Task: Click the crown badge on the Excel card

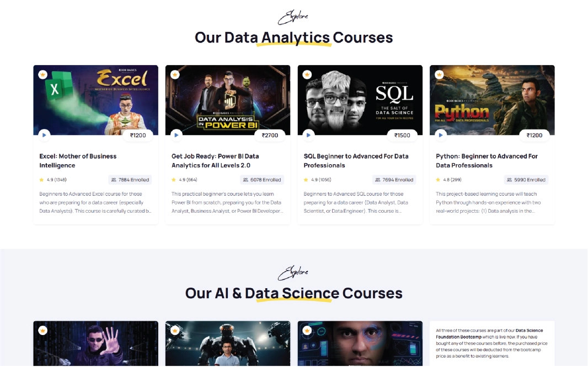Action: pos(43,73)
